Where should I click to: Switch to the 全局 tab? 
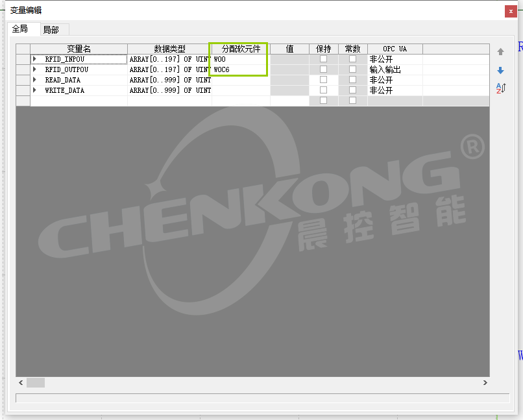click(x=20, y=29)
